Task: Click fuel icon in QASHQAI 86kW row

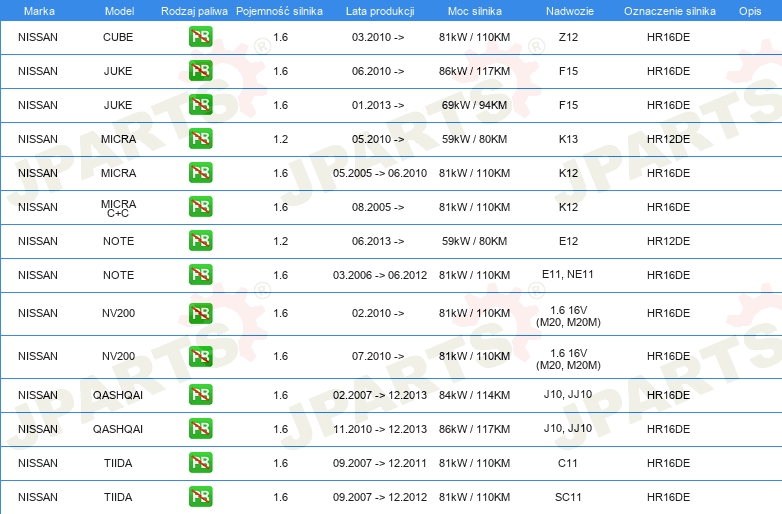Action: [200, 428]
